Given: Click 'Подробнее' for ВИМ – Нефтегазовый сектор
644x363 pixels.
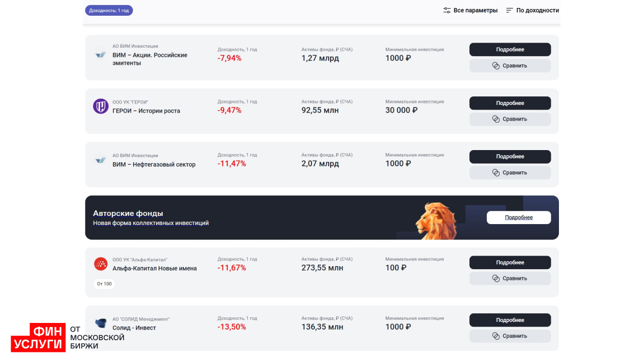Looking at the screenshot, I should coord(510,157).
